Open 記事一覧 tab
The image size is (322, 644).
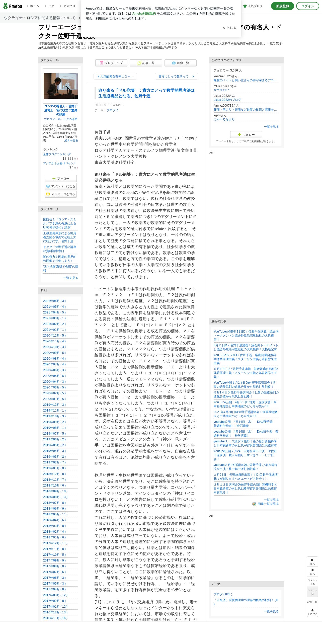pos(146,63)
